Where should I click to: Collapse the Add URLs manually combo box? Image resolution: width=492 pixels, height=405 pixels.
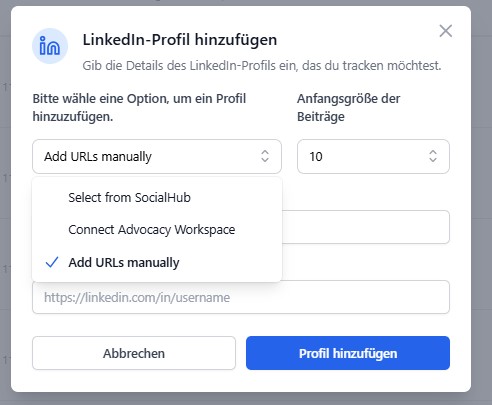[157, 156]
